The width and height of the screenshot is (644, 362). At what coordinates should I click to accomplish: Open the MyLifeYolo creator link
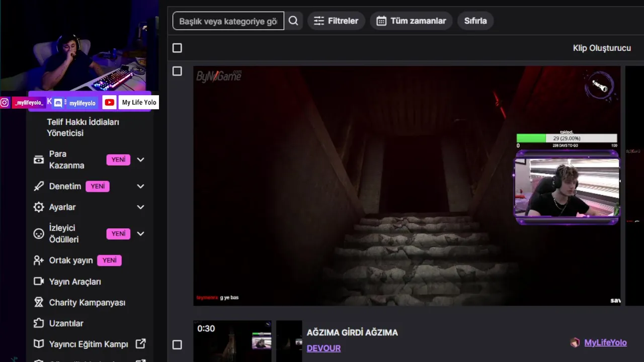605,342
